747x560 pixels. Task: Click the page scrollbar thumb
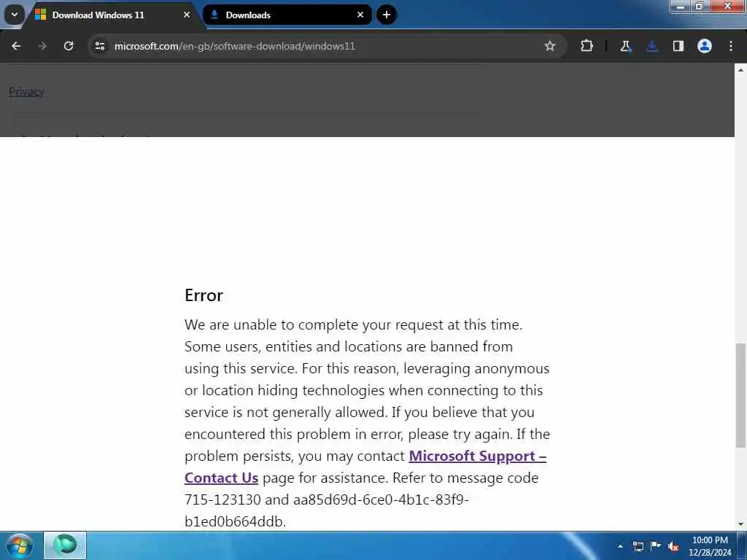point(740,395)
